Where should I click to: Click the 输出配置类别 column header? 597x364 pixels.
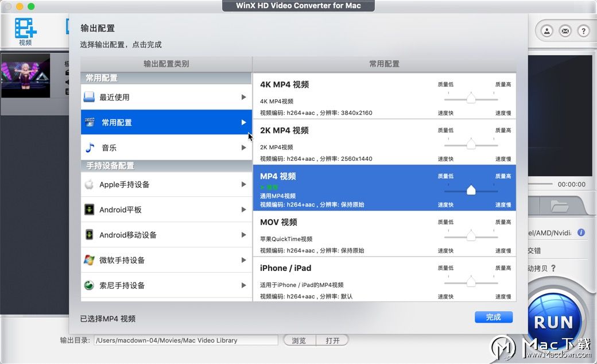[x=166, y=64]
